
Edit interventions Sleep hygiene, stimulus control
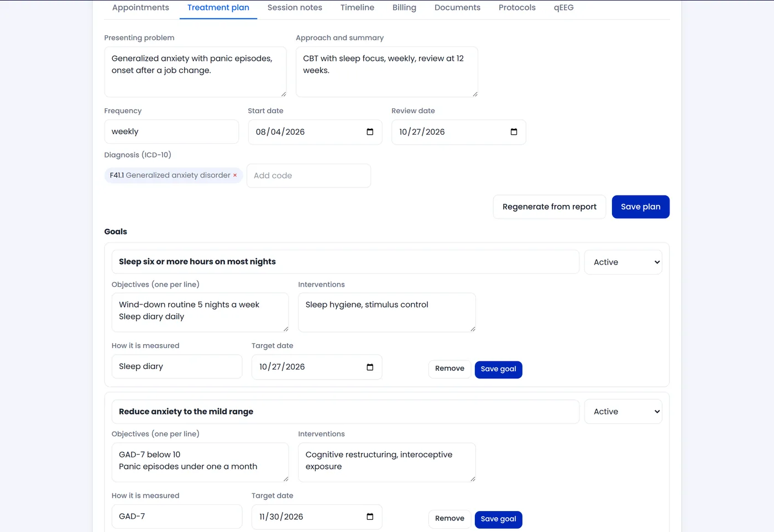(x=387, y=313)
